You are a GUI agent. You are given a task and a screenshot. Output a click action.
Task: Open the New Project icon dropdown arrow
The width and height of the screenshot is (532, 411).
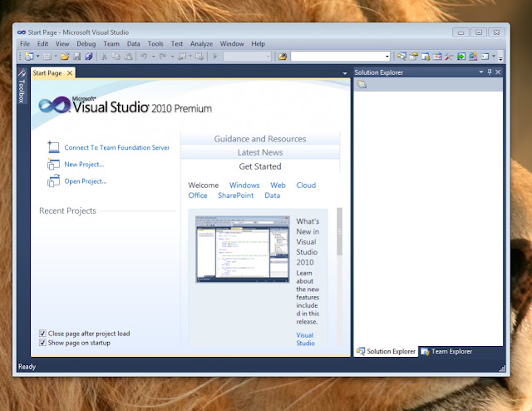[x=37, y=57]
